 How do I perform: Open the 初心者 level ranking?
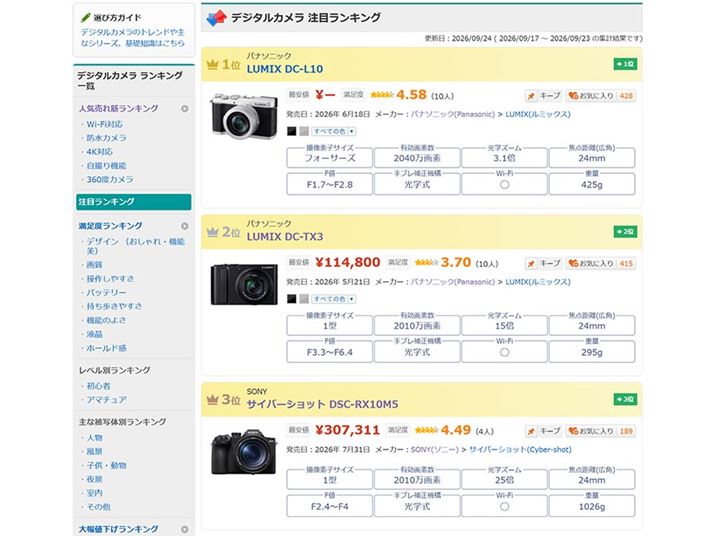click(x=98, y=386)
